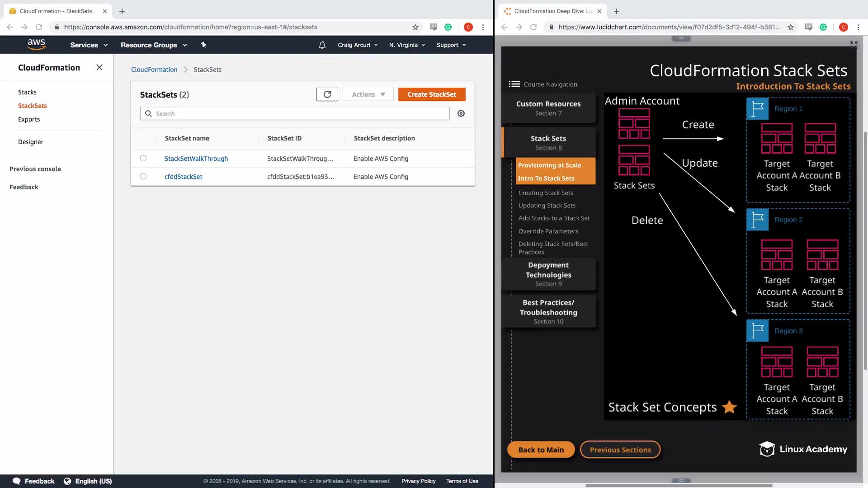The image size is (868, 488).
Task: Click the AWS logo home icon
Action: pos(36,44)
